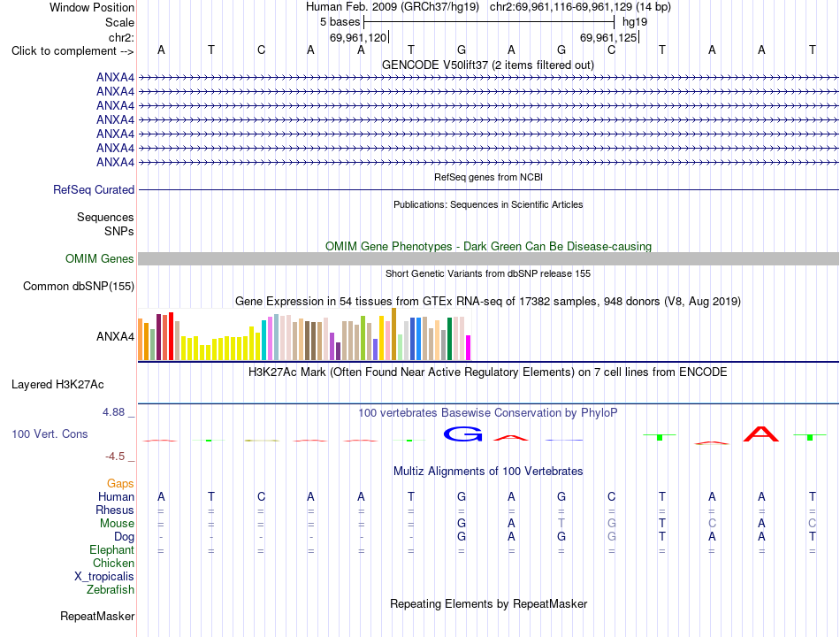The height and width of the screenshot is (637, 840).
Task: Click the Common dbSNP(155) track label
Action: coord(78,287)
